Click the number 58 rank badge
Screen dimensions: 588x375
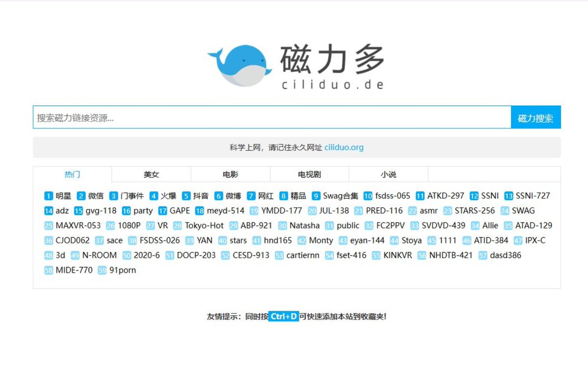[x=49, y=270]
